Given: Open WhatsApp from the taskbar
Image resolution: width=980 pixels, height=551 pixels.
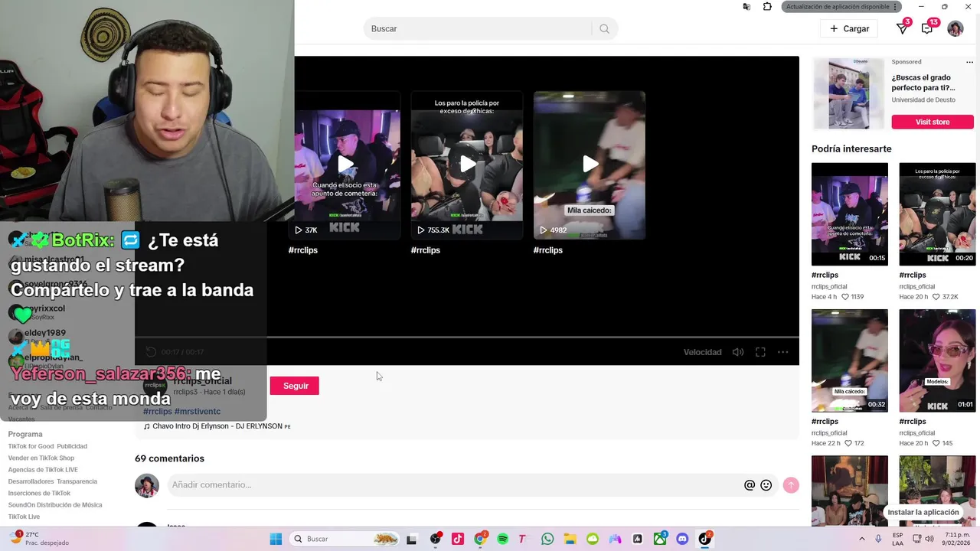Looking at the screenshot, I should tap(547, 539).
